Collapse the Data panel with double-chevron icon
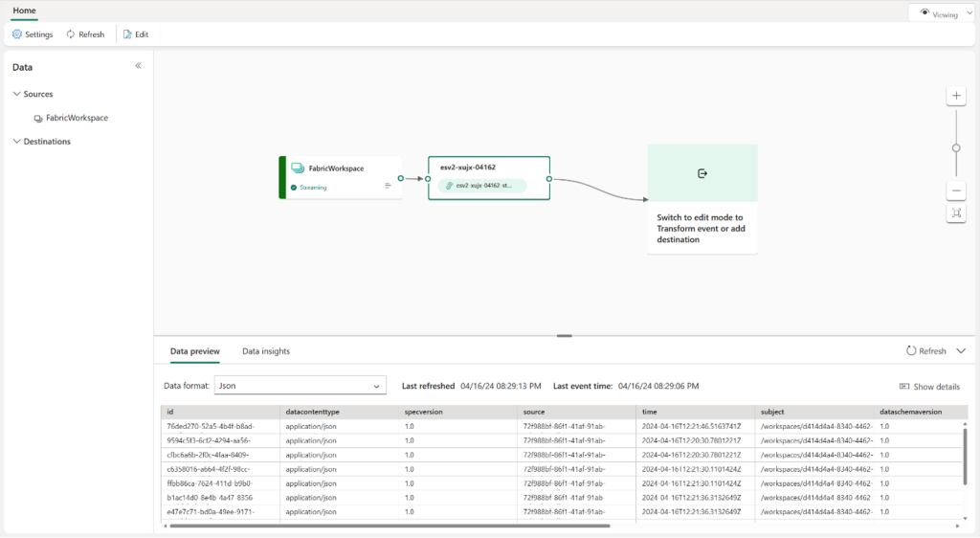This screenshot has width=980, height=538. (x=138, y=66)
